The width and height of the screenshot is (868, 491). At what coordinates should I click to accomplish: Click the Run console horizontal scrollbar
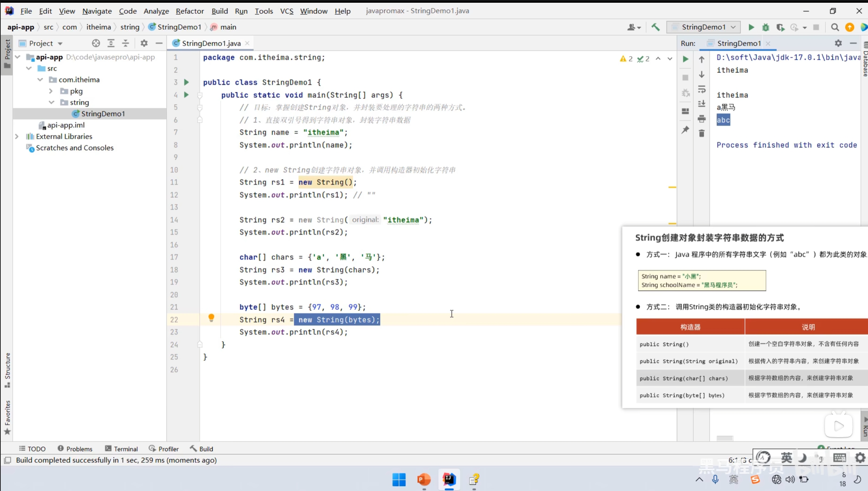point(725,438)
